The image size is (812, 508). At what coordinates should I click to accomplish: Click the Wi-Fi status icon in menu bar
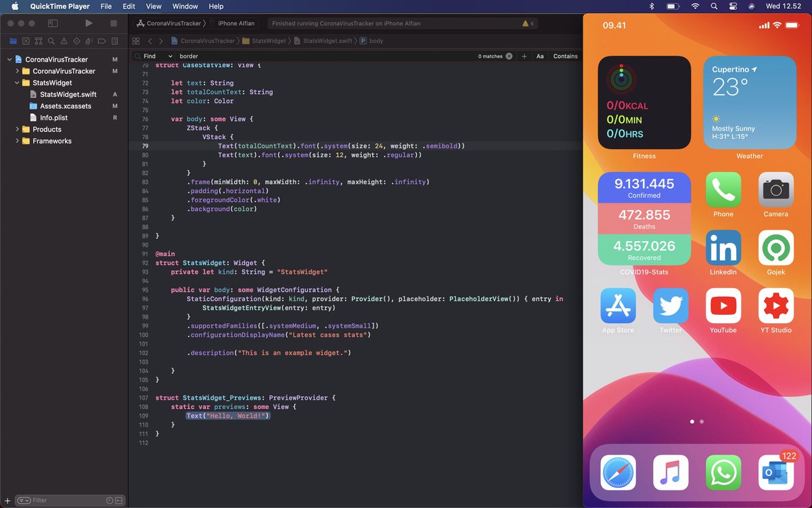(x=694, y=6)
